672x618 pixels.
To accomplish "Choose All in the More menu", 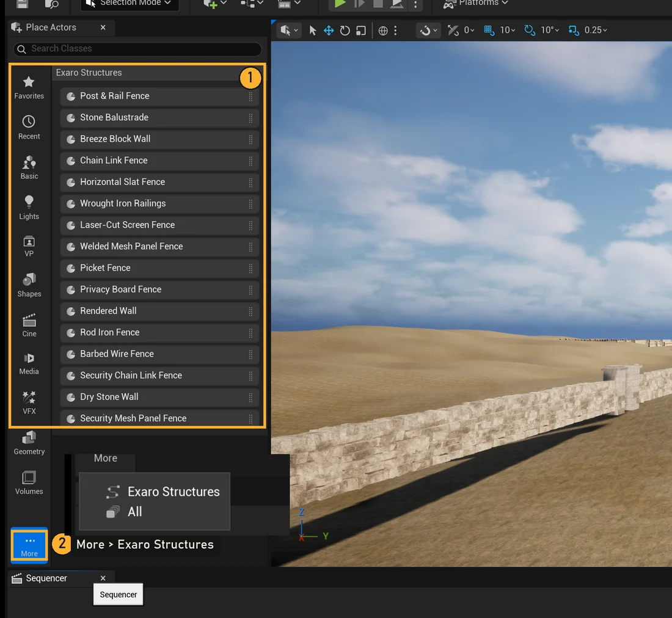I will pyautogui.click(x=124, y=512).
